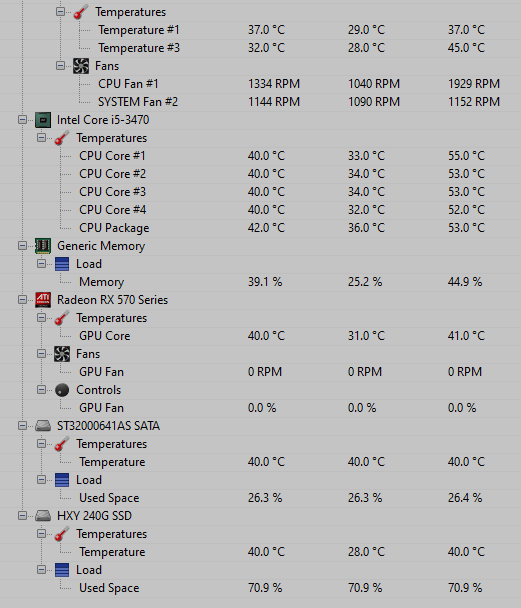Collapse Temperatures under HXY 240G SSD

pos(41,534)
